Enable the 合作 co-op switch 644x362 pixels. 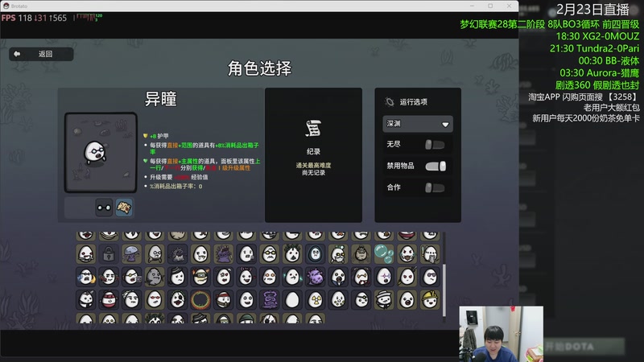(x=435, y=187)
